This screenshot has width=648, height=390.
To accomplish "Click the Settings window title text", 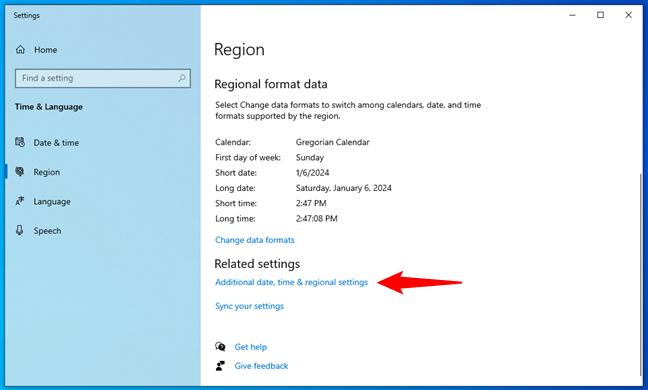I will (x=26, y=15).
